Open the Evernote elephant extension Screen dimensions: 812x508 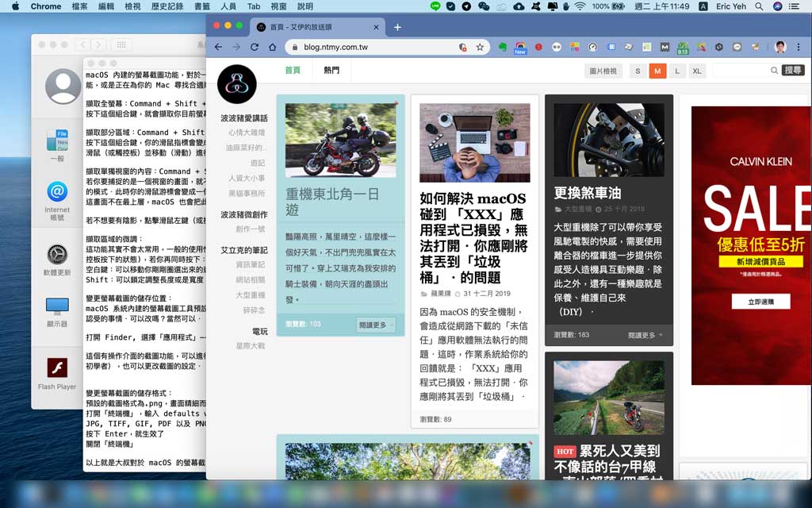[502, 47]
